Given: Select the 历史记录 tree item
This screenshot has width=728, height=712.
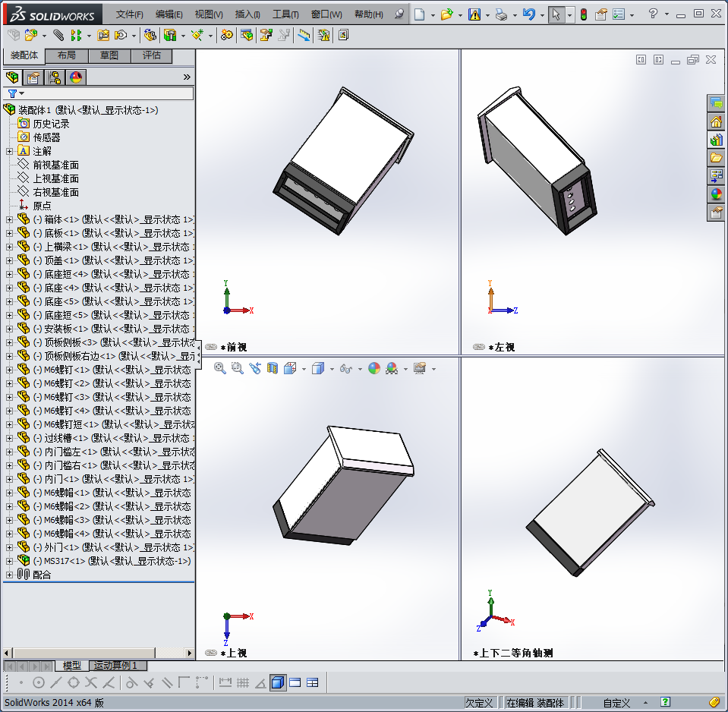Looking at the screenshot, I should (x=51, y=124).
